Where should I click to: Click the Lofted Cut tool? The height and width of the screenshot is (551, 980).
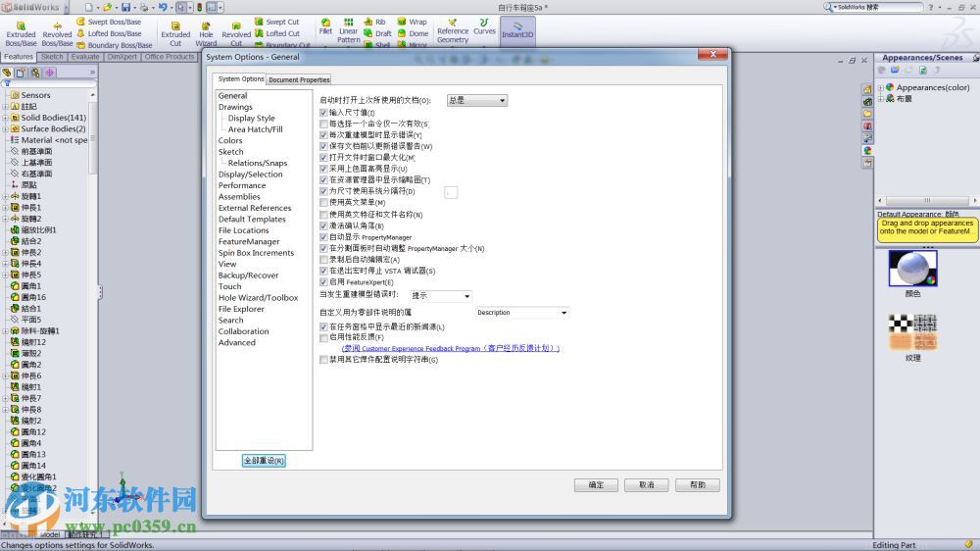[277, 33]
